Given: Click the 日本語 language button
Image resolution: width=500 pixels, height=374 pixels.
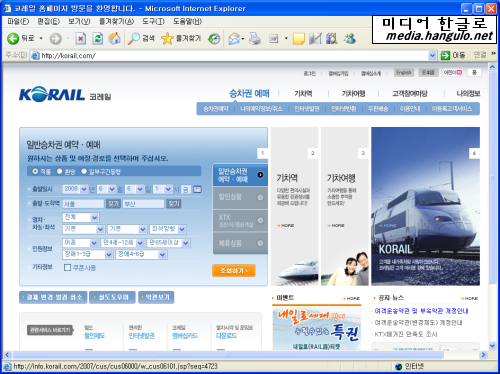Looking at the screenshot, I should tap(428, 72).
